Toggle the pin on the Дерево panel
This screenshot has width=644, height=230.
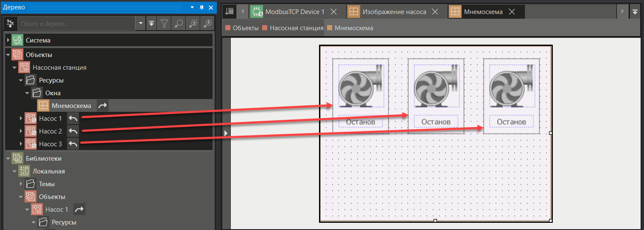[202, 7]
